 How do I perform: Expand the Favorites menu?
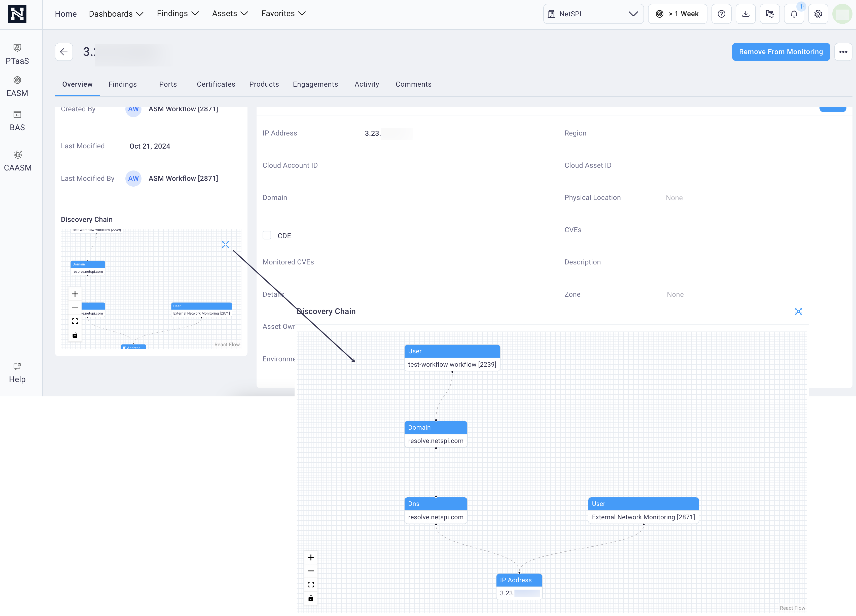coord(283,14)
